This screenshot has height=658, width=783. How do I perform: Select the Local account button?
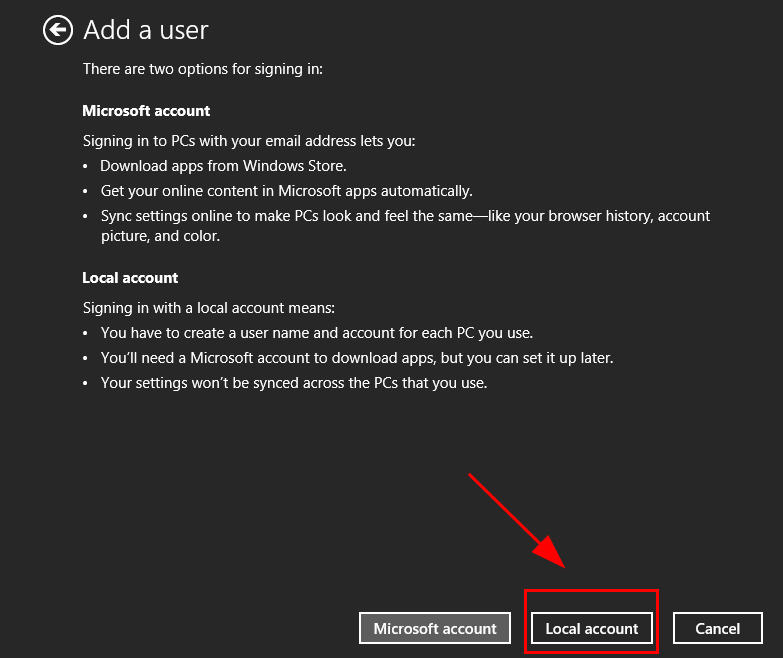click(x=592, y=628)
